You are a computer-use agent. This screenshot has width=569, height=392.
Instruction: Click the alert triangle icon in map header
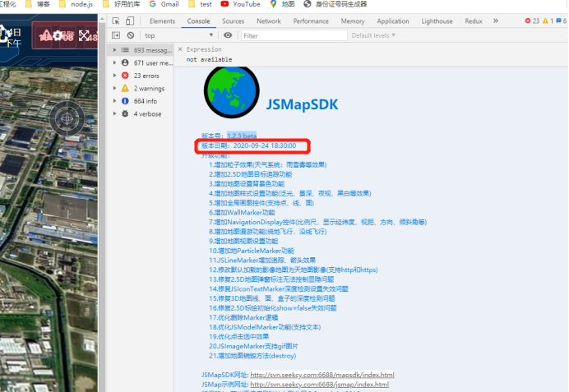tap(46, 35)
